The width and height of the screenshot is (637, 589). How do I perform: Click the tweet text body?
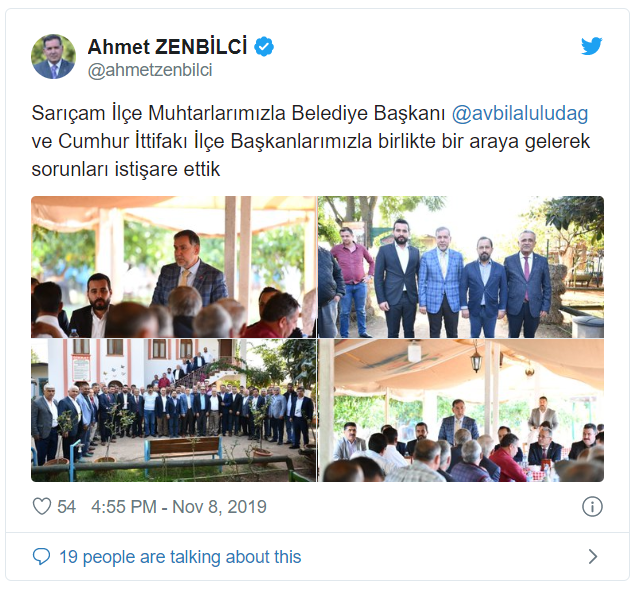pos(311,141)
